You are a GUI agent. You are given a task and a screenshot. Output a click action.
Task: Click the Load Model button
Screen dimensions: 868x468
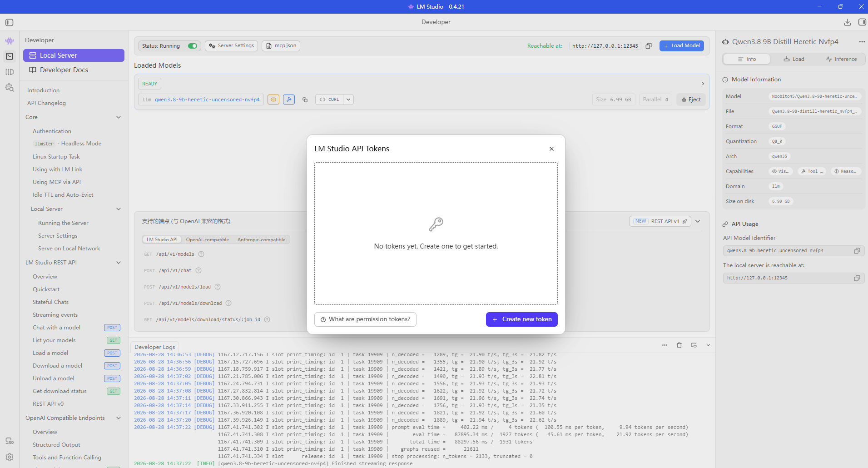click(682, 46)
